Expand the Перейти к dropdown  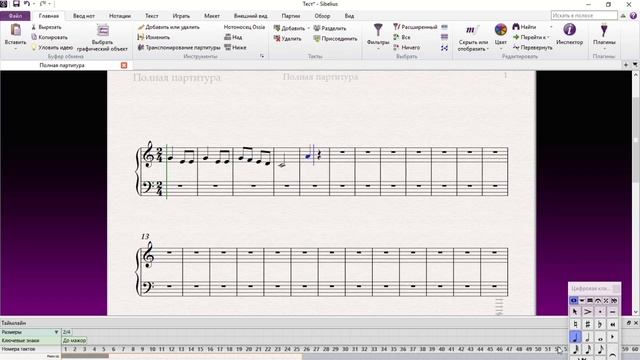tap(548, 37)
